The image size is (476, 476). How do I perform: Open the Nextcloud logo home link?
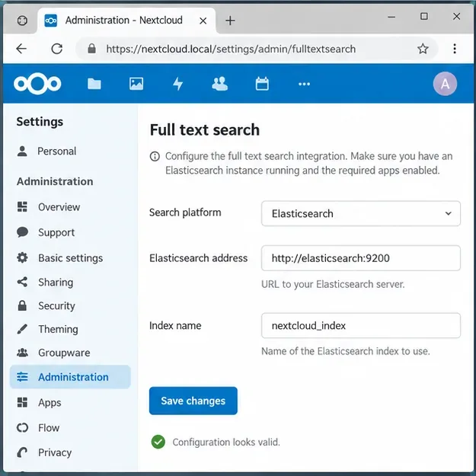coord(37,84)
